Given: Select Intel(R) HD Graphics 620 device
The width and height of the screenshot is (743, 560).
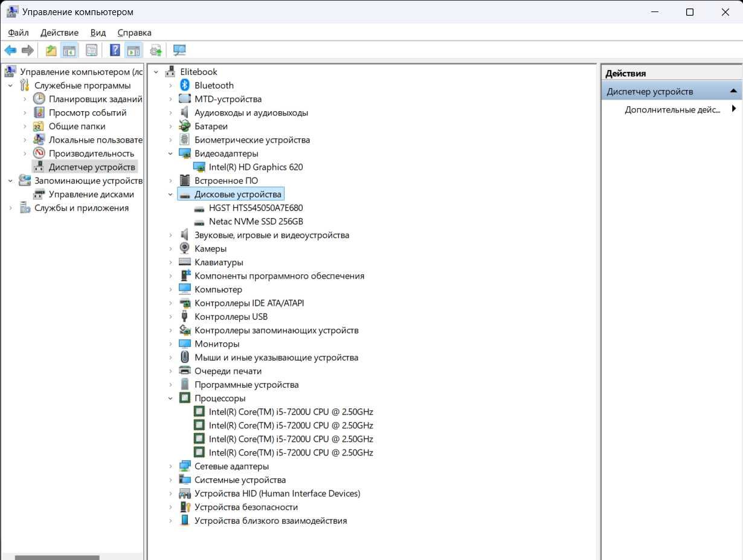Looking at the screenshot, I should coord(256,167).
